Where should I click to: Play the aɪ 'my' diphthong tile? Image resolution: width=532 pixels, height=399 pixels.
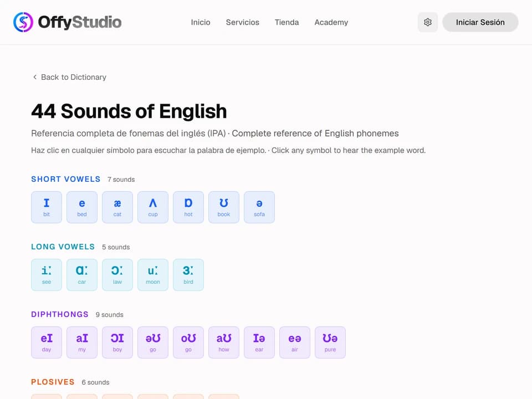pos(82,342)
